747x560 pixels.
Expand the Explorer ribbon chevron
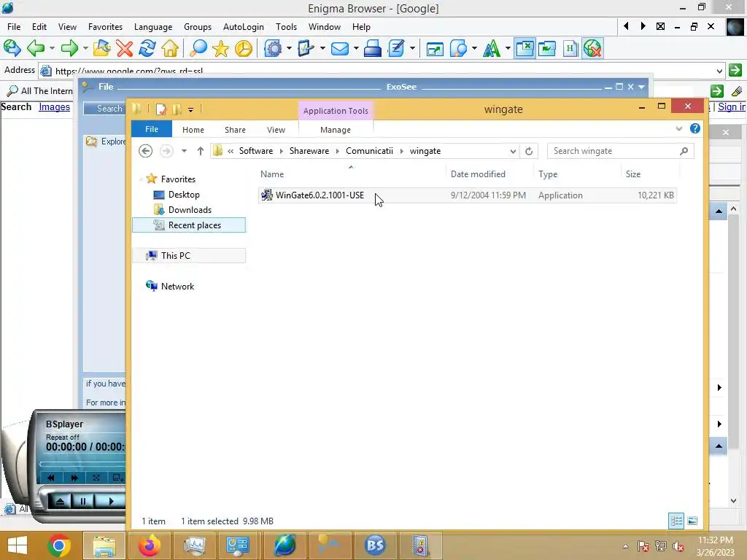679,128
